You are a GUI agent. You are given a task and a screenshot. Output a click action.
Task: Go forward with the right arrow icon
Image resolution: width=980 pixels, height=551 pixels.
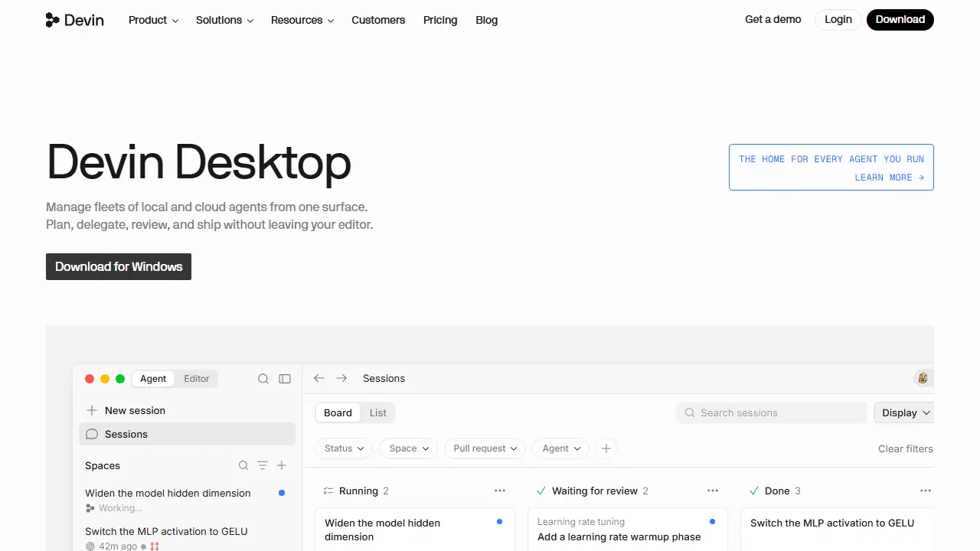341,378
